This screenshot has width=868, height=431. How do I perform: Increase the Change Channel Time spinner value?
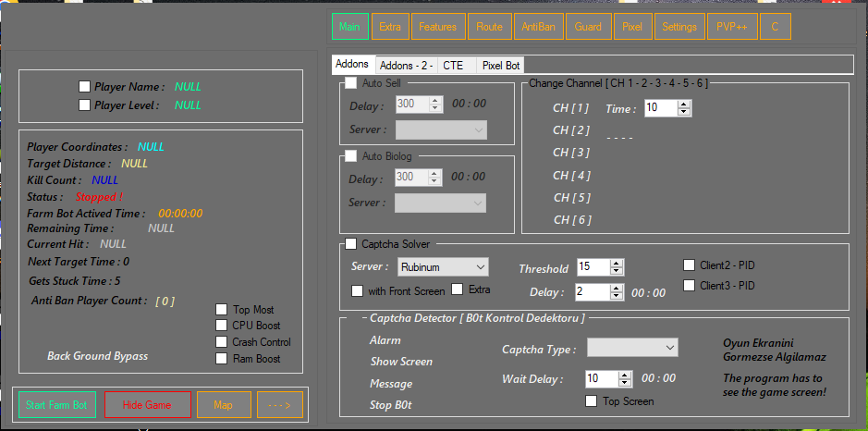(x=684, y=105)
